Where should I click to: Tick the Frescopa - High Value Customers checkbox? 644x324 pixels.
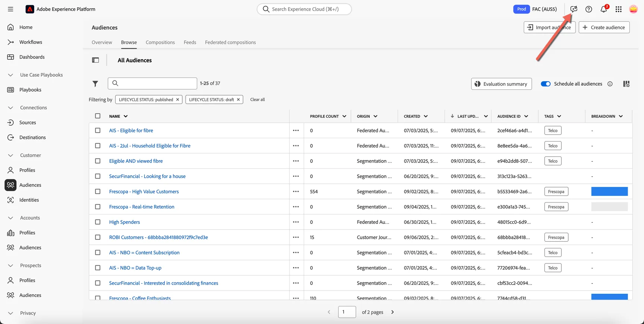click(x=98, y=191)
